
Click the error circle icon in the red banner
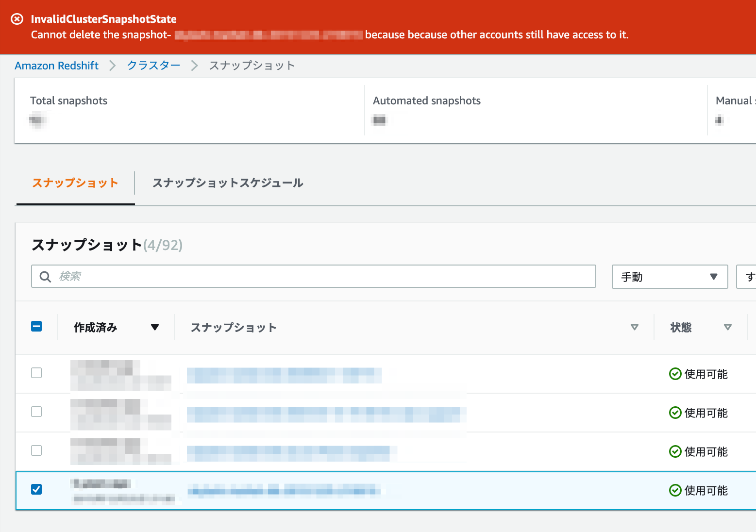(17, 19)
